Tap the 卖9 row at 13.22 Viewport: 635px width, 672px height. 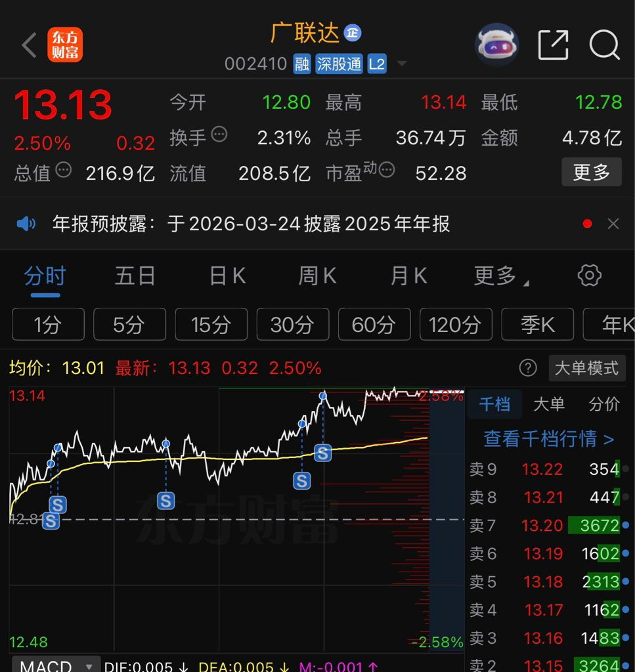549,469
